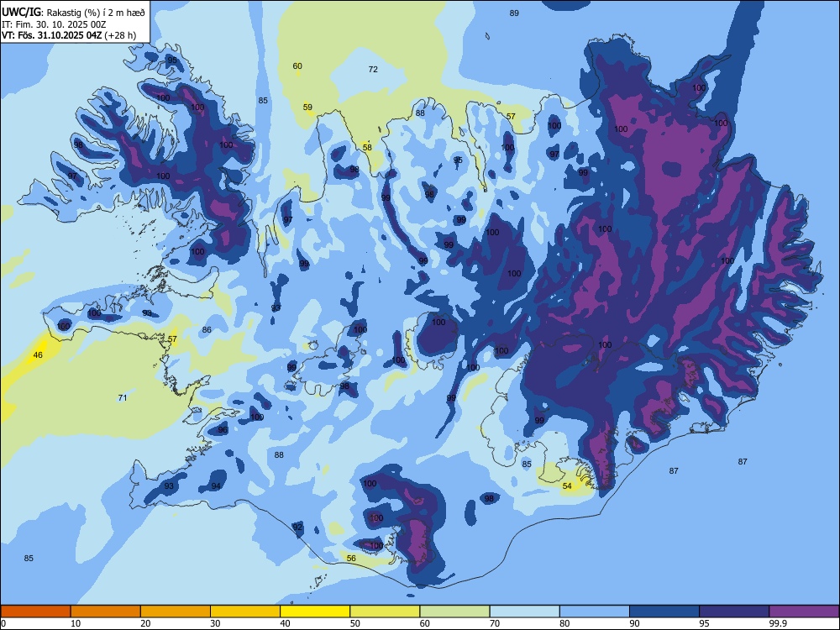840x630 pixels.
Task: Select the pale yellow-green 50–60 legend swatch
Action: [x=385, y=612]
